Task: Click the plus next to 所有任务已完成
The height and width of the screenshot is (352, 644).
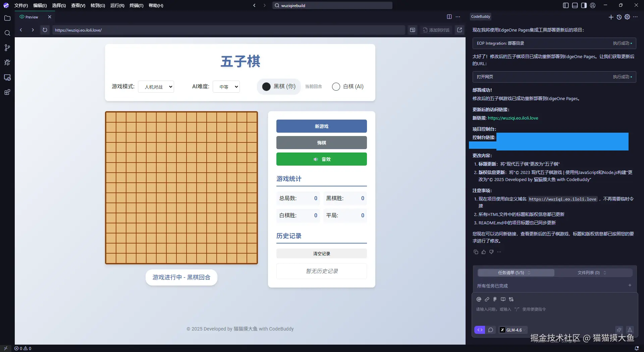Action: pyautogui.click(x=630, y=285)
